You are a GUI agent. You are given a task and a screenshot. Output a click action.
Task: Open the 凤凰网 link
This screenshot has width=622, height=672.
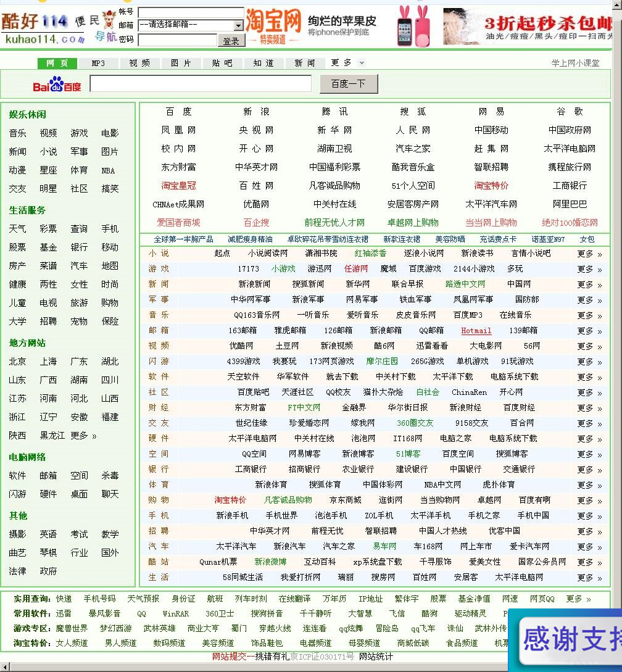coord(178,130)
